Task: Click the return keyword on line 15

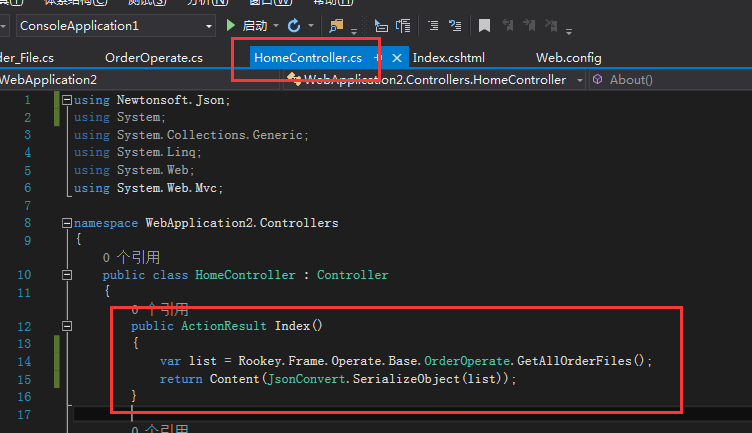Action: [181, 379]
